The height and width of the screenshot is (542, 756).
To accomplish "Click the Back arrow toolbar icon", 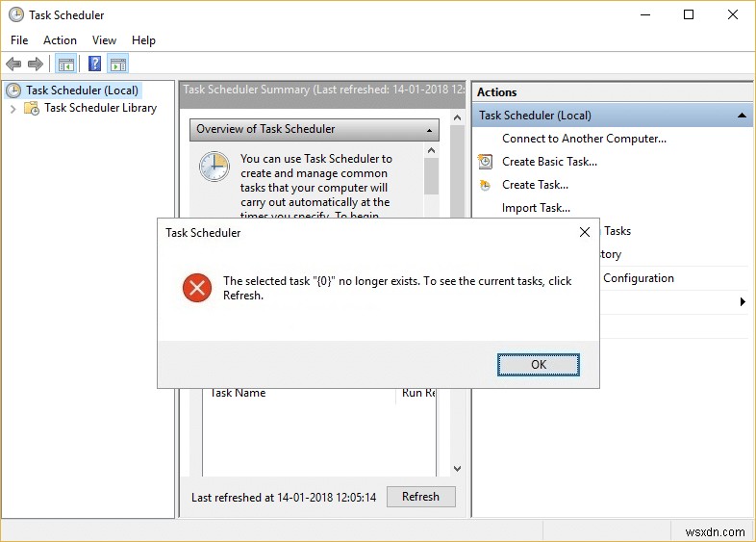I will point(13,64).
